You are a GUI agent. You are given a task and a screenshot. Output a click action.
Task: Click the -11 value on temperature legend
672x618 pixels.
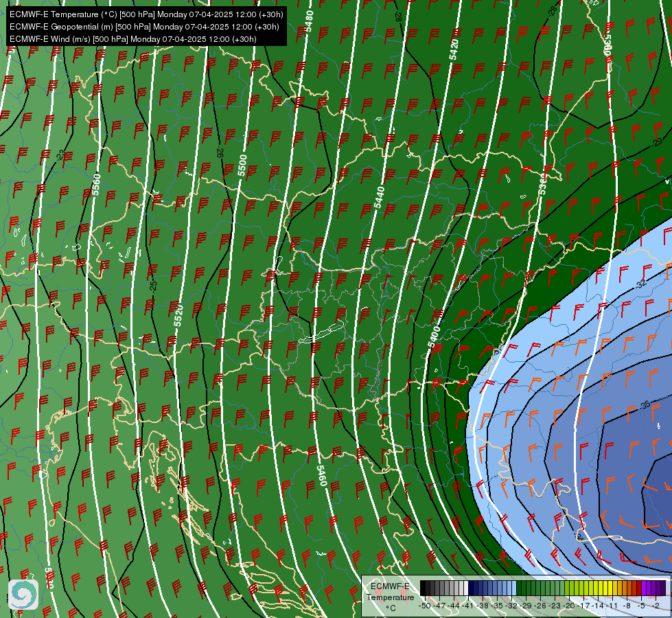(x=612, y=606)
